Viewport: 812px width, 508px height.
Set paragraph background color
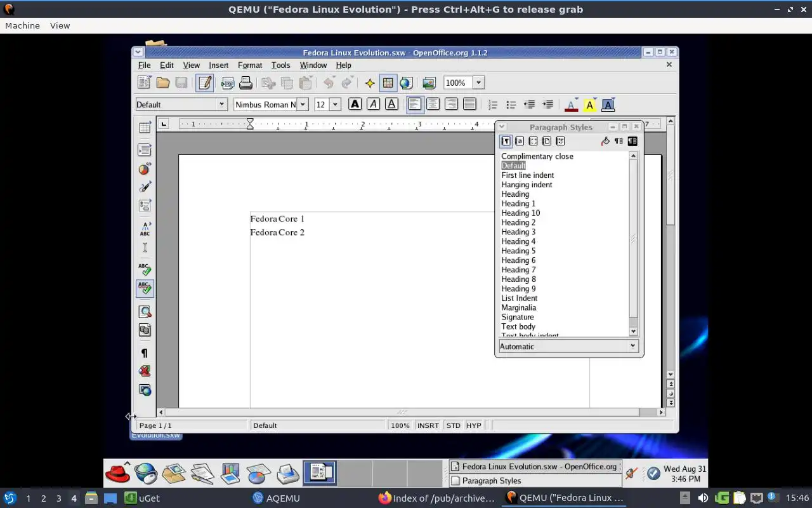point(608,105)
